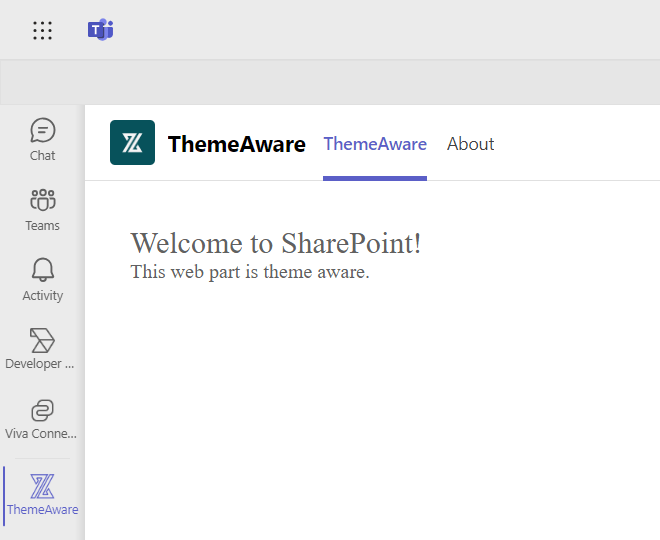660x540 pixels.
Task: Select the "Developer ..." sidebar label
Action: point(40,364)
